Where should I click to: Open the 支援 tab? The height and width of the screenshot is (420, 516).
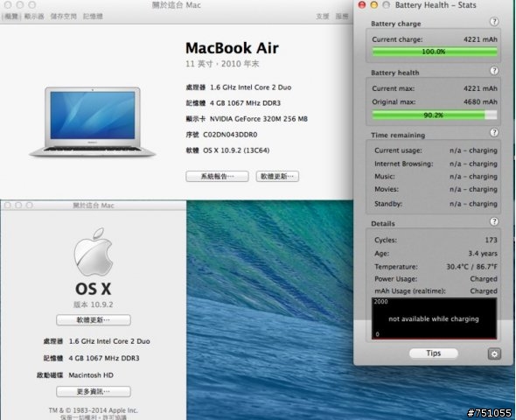click(x=323, y=16)
